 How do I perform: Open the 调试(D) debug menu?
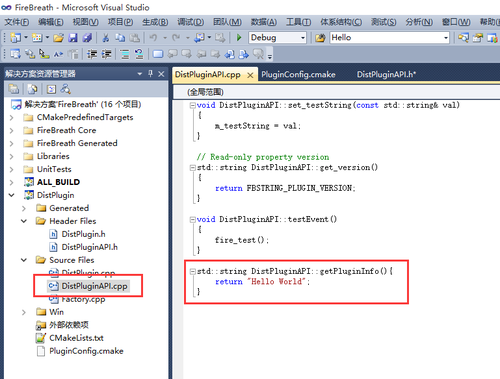click(x=190, y=22)
